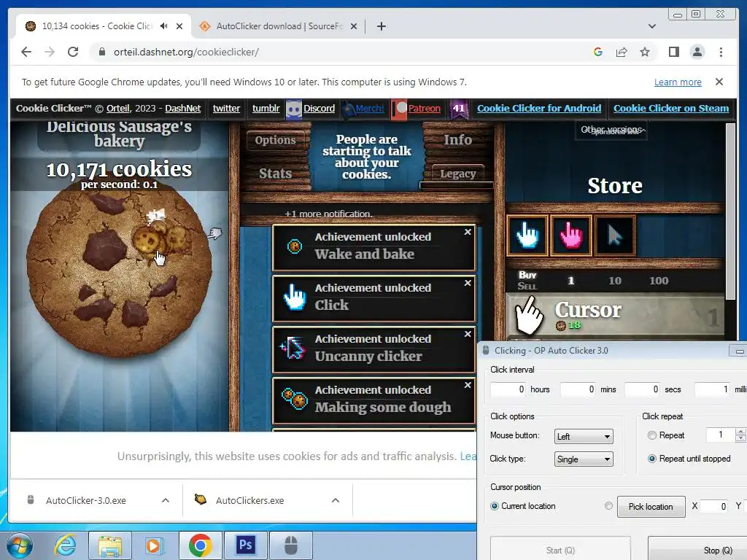Expand AutoClickers.exe download options chevron
The image size is (747, 560).
(336, 500)
